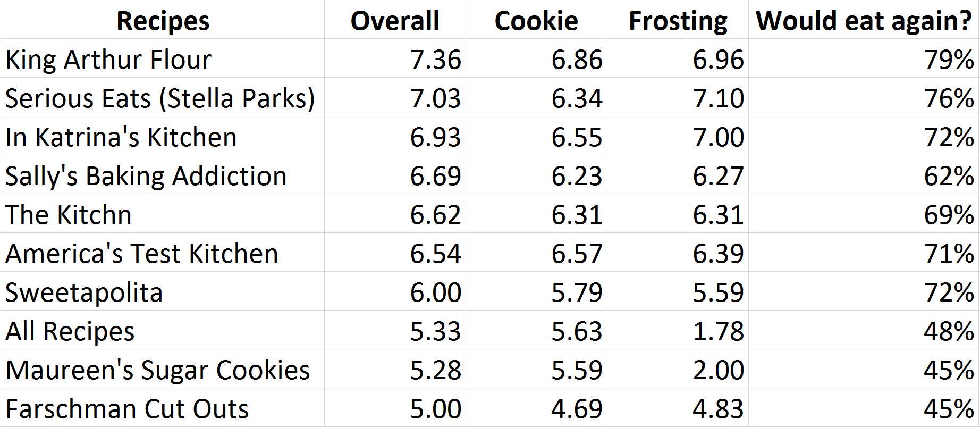Select In Katrina's Kitchen row label

click(163, 136)
